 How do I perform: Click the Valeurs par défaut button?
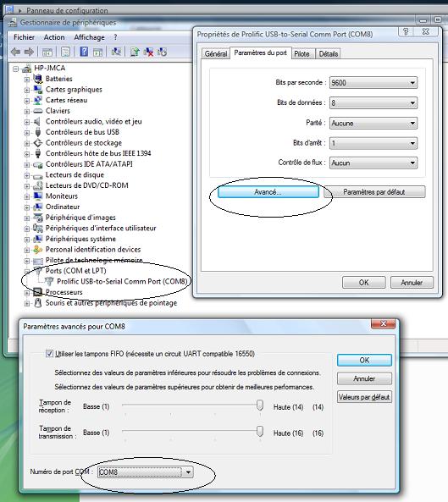[364, 397]
